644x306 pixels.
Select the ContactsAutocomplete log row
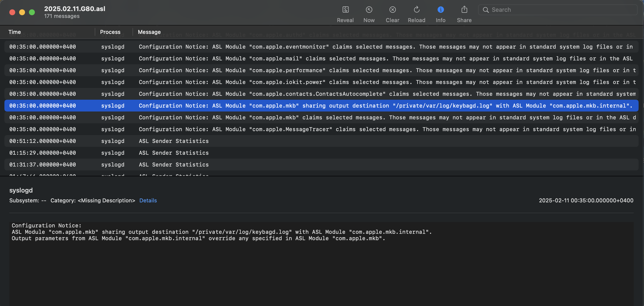[x=321, y=94]
